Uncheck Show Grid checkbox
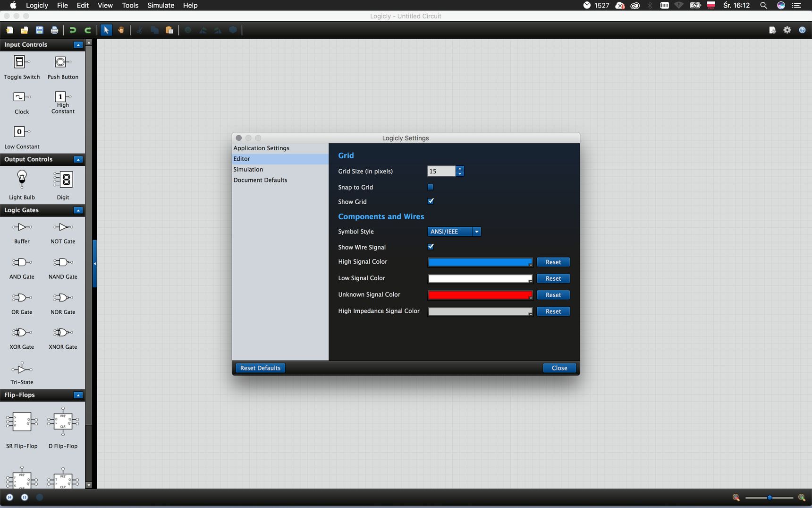812x508 pixels. pyautogui.click(x=431, y=201)
